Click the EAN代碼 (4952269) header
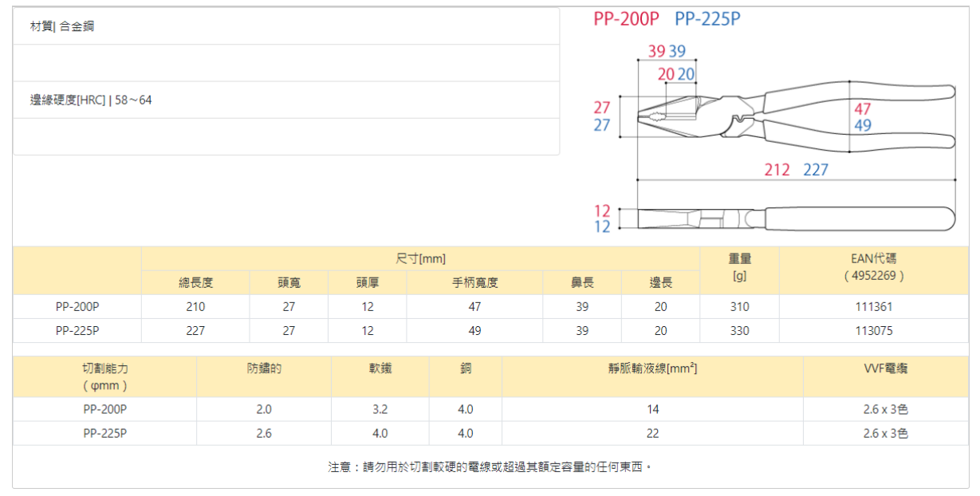 pyautogui.click(x=873, y=270)
